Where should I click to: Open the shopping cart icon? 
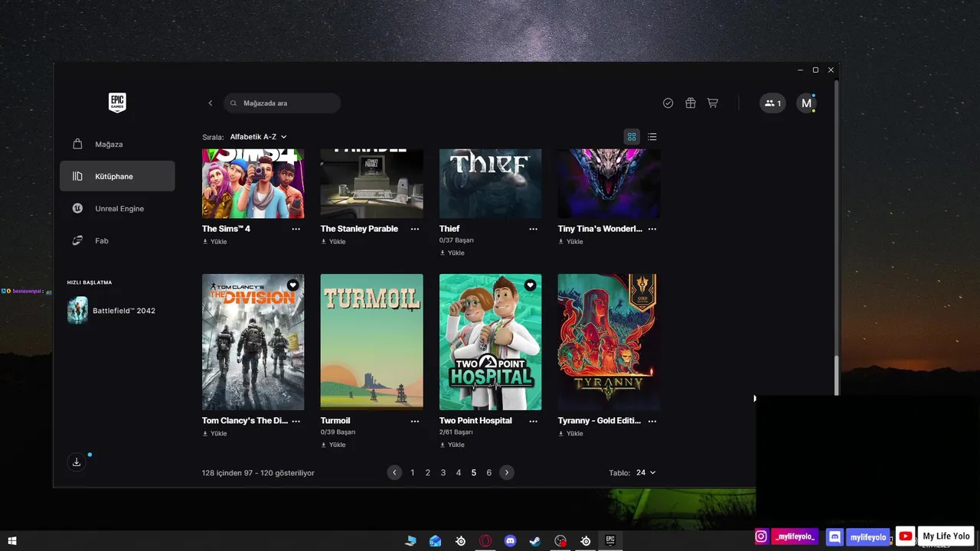(x=713, y=103)
